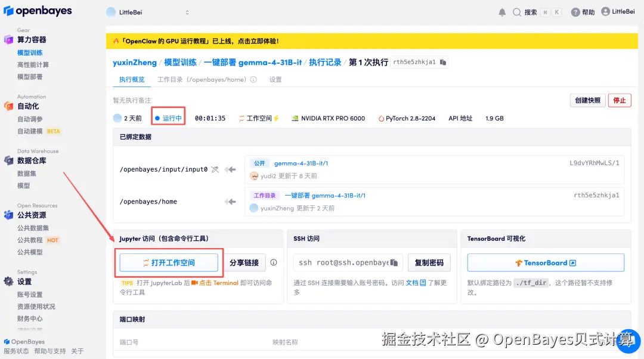Copy the execution ID rth5e5zhkja1
The height and width of the screenshot is (359, 644).
click(443, 62)
